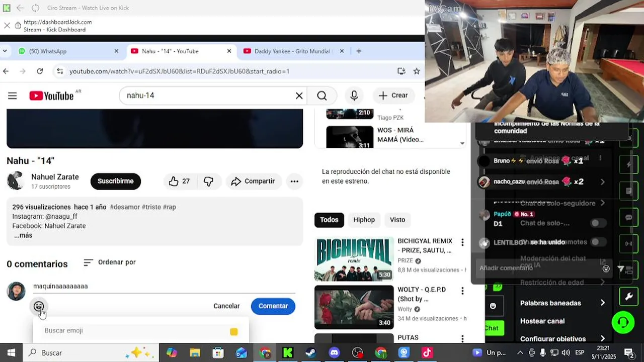Viewport: 644px width, 362px height.
Task: Clear the YouTube search box text
Action: 299,96
